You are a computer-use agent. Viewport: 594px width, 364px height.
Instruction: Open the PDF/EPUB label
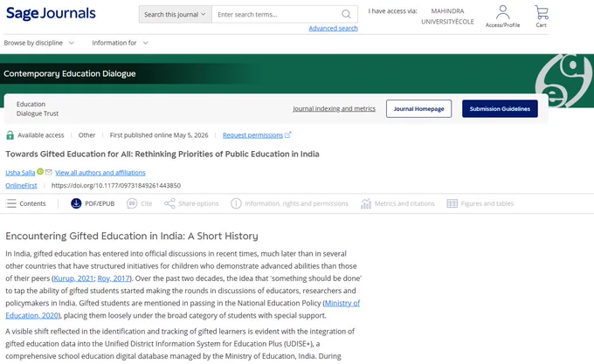point(100,203)
